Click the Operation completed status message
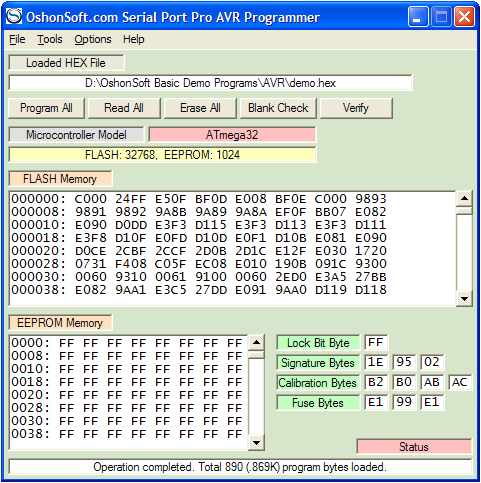481x483 pixels. click(x=240, y=467)
